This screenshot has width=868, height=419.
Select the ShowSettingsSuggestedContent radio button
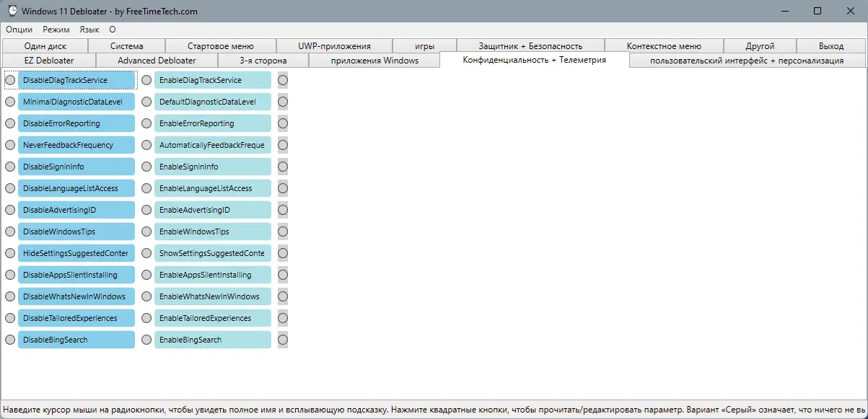[146, 253]
